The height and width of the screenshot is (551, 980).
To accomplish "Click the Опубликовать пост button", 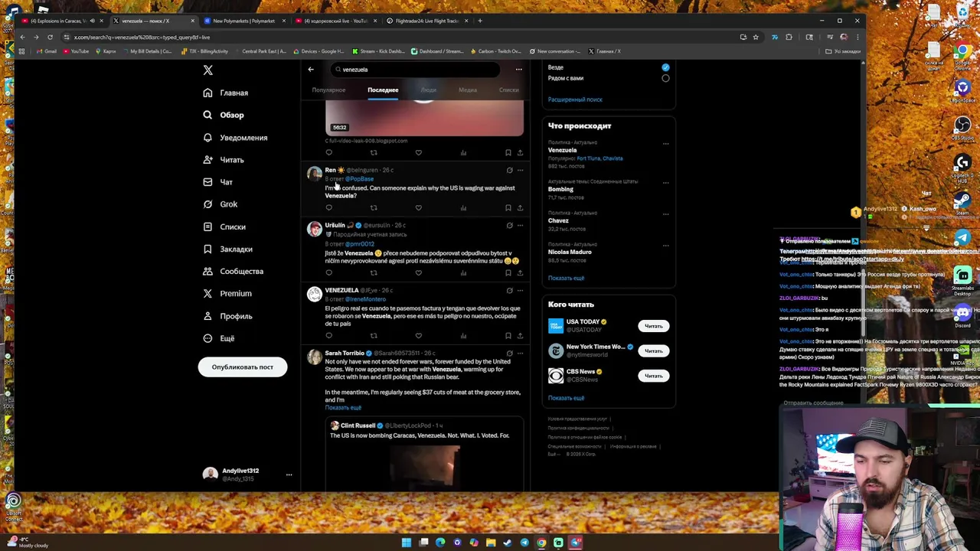I will (242, 367).
